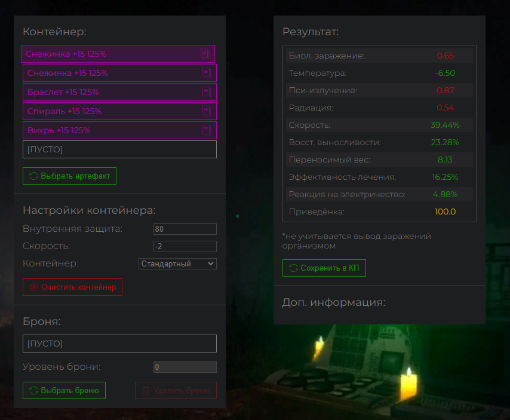
Task: Click the Удалить броню button label
Action: 182,390
